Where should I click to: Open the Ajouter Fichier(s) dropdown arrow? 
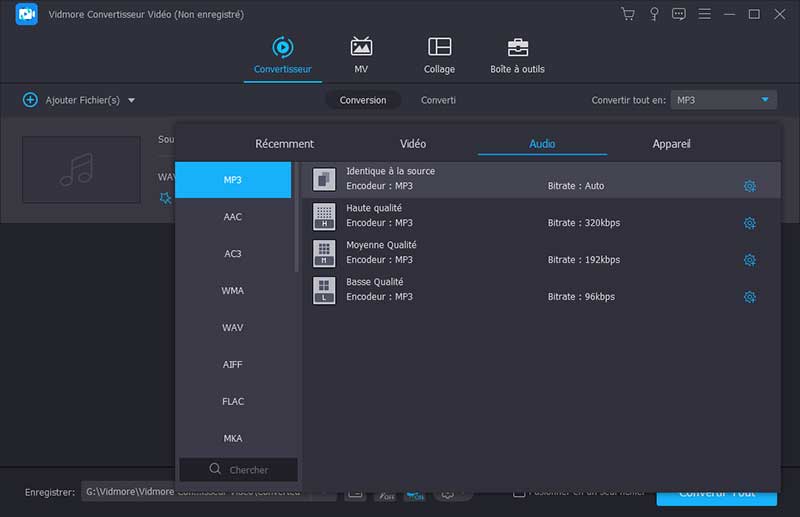131,100
